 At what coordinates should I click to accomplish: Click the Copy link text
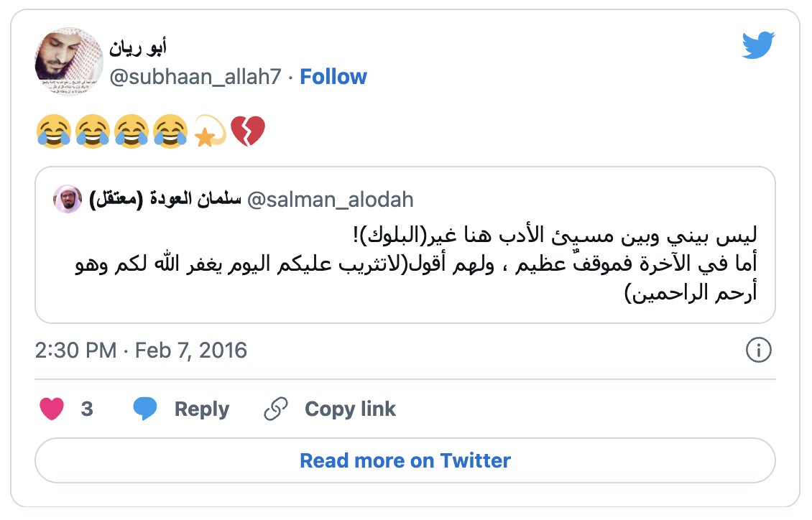pos(350,409)
